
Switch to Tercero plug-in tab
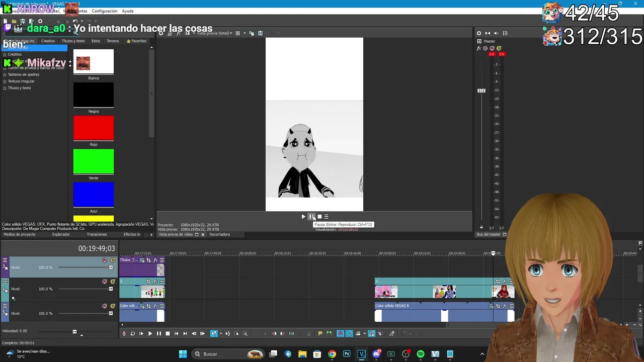(x=113, y=41)
